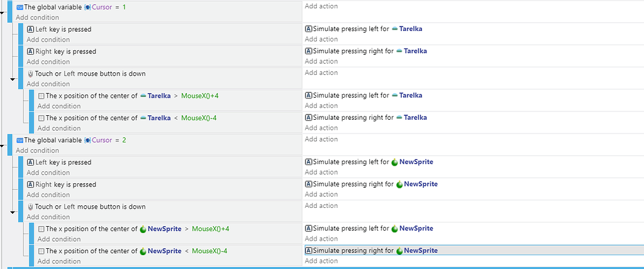Collapse the touch sub-event under Cursor = 2

click(12, 213)
